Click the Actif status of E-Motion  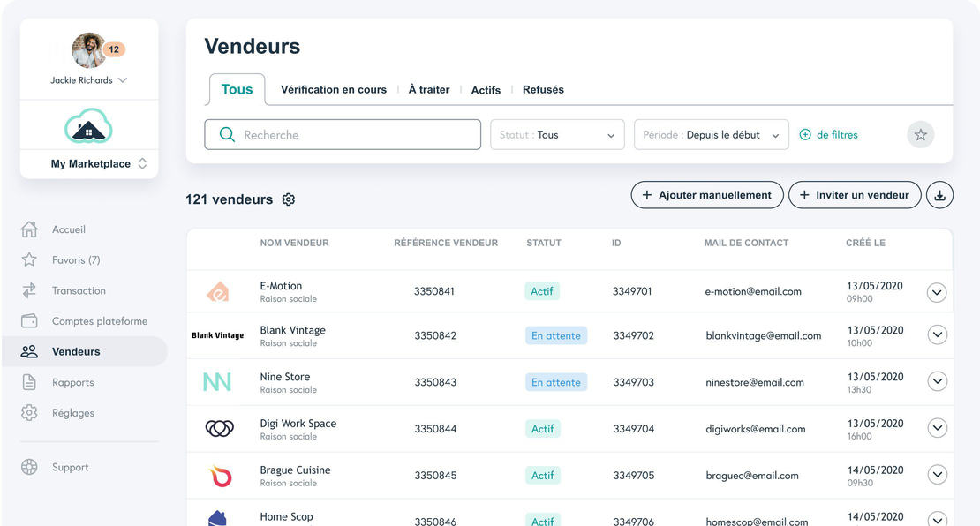tap(542, 291)
